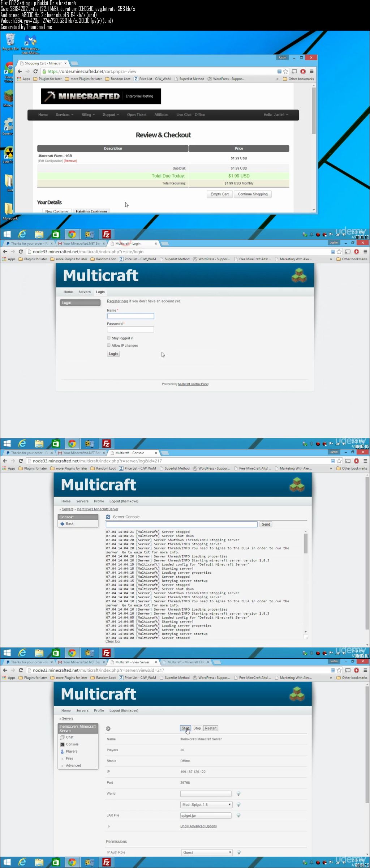Click the console log scrollbar thumb
Screen dimensions: 370x868
click(x=306, y=543)
